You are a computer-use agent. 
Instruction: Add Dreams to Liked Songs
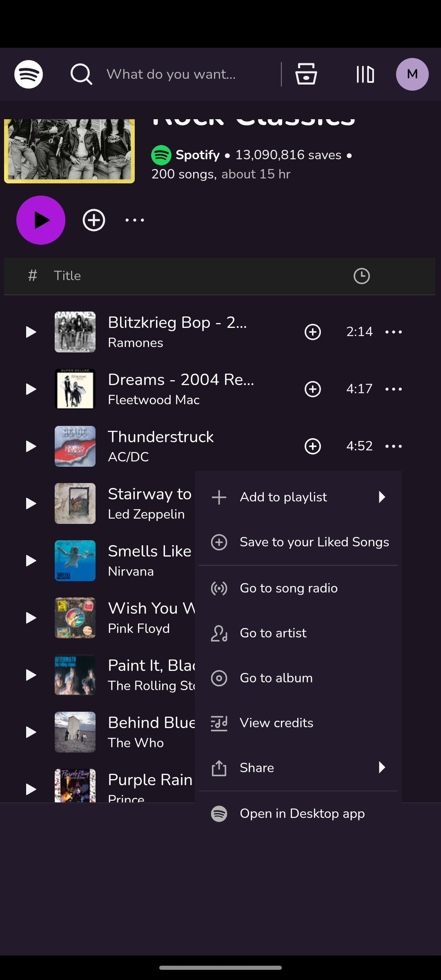[313, 389]
